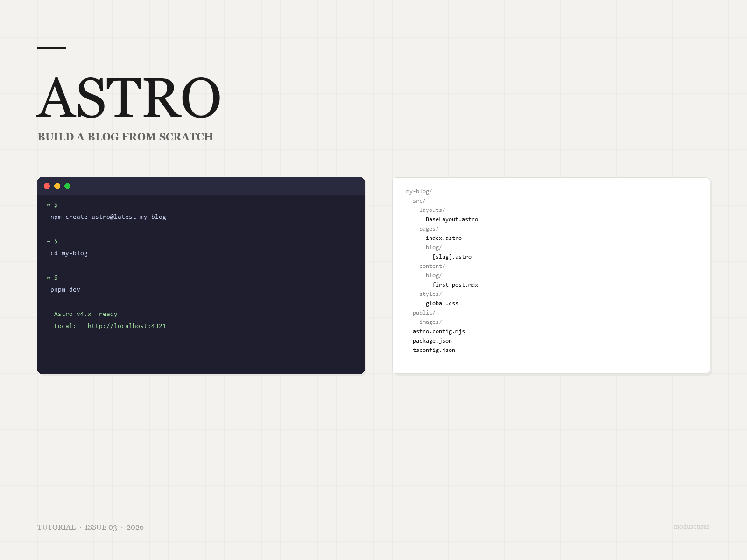Viewport: 747px width, 560px height.
Task: Click the red close dot in terminal
Action: (47, 186)
